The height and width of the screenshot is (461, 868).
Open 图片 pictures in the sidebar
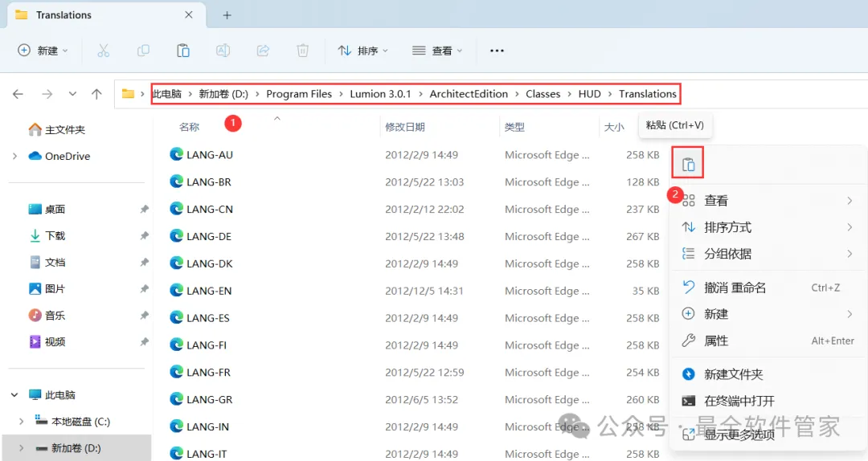click(47, 289)
